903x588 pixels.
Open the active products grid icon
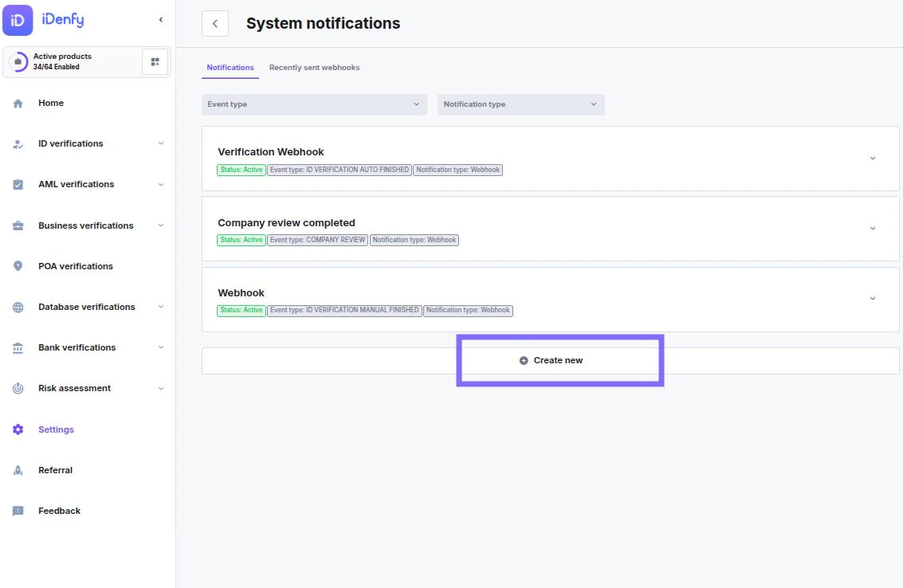click(155, 61)
